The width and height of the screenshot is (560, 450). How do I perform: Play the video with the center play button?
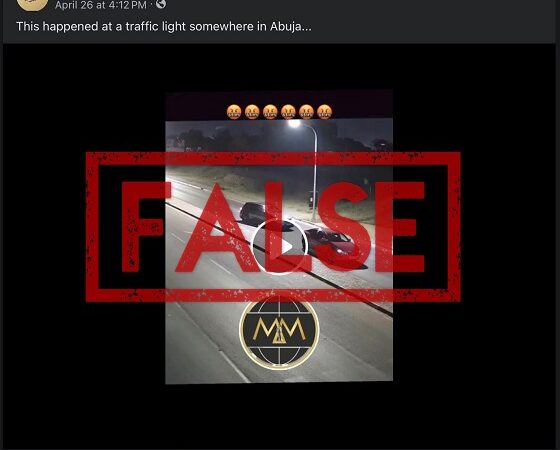[x=279, y=246]
